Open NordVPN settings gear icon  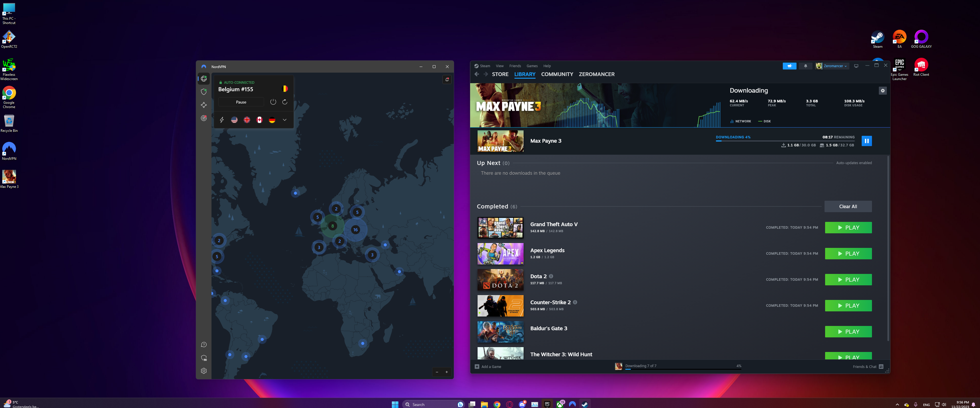point(203,371)
